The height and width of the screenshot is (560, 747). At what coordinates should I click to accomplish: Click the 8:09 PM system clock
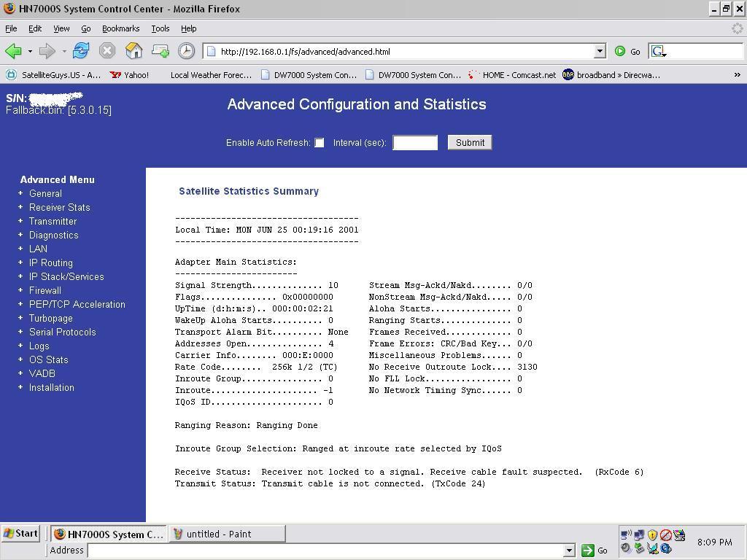pos(715,542)
